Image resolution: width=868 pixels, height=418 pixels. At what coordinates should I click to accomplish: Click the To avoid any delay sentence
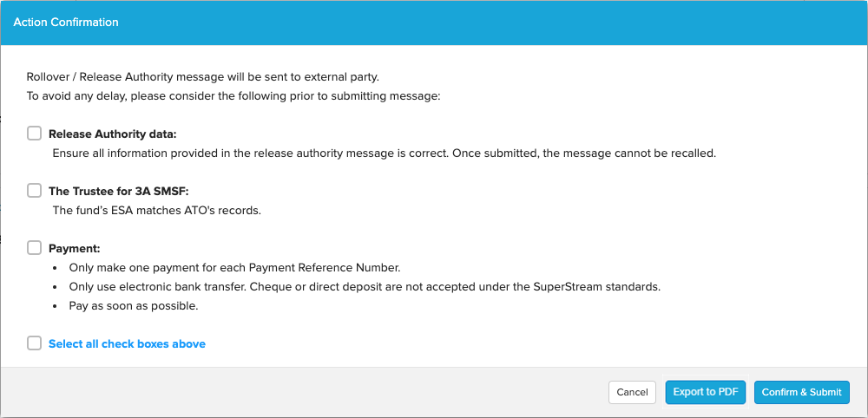[x=233, y=95]
